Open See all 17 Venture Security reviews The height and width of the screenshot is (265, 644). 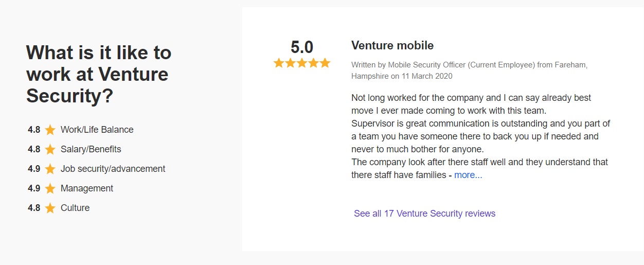click(x=424, y=214)
